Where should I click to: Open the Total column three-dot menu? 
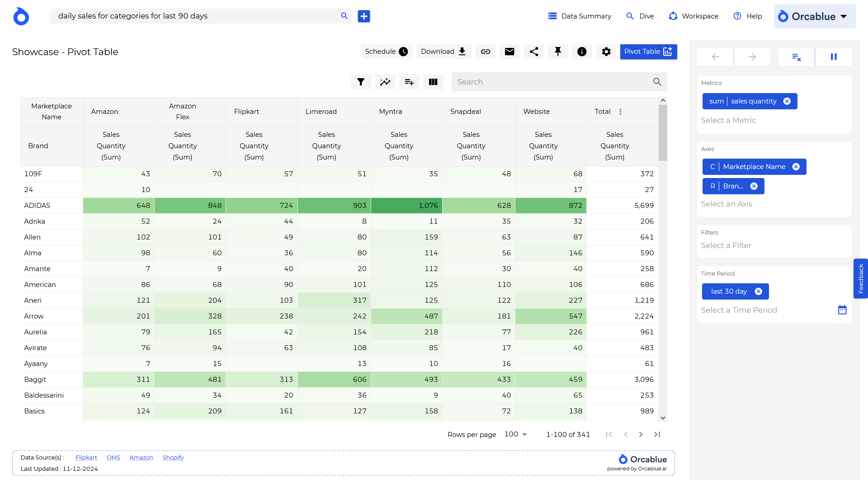point(620,112)
